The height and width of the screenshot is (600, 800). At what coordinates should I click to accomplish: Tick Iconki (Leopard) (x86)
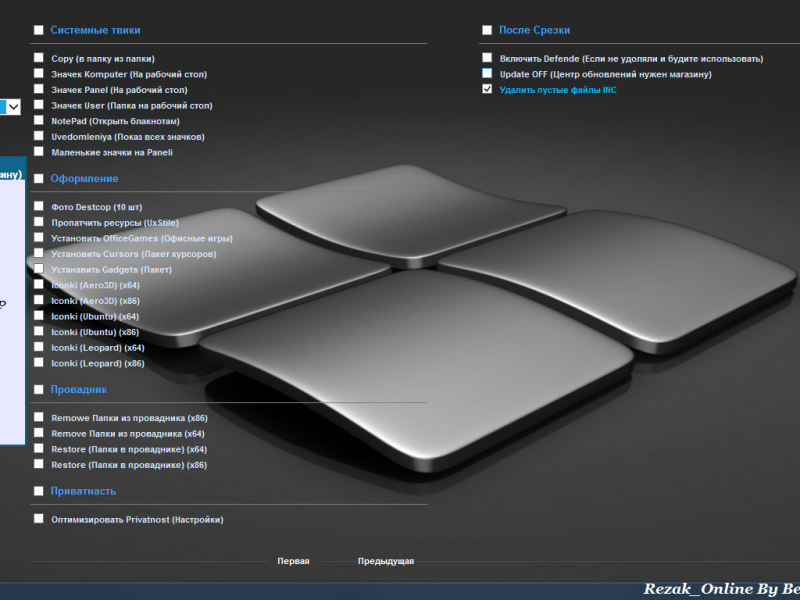[39, 363]
